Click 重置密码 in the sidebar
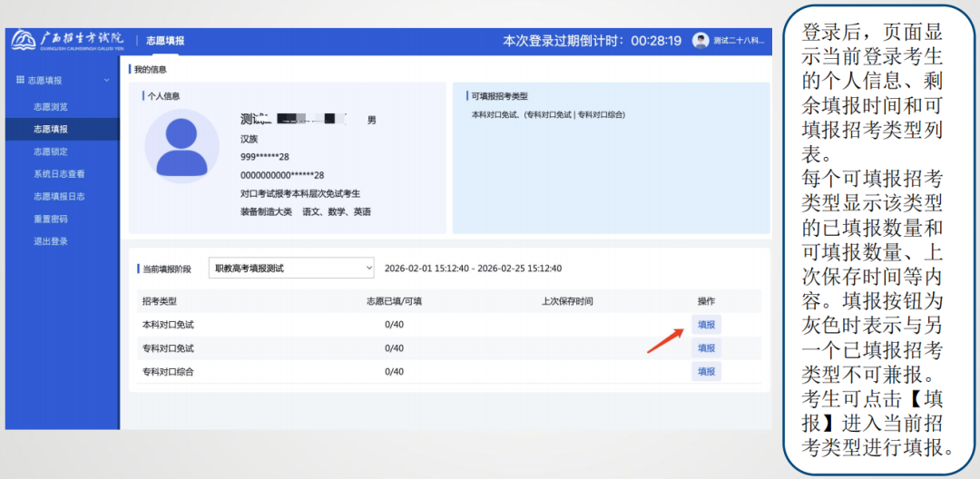 [51, 219]
